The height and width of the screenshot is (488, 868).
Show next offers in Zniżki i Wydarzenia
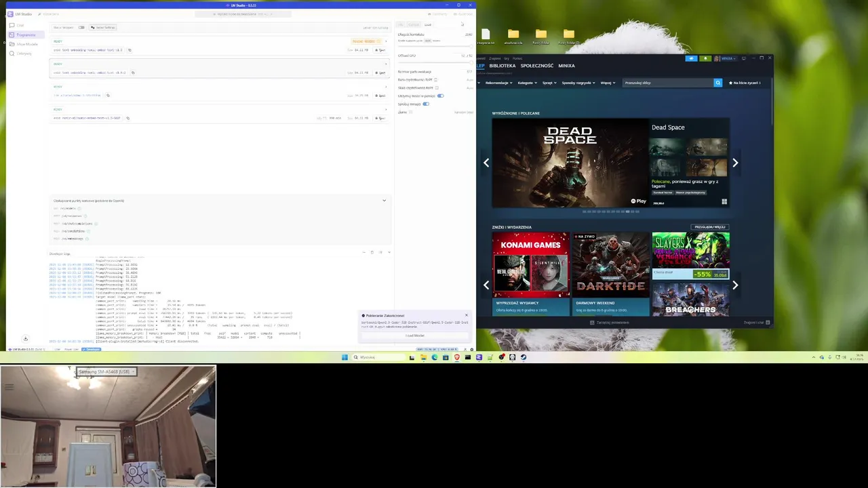coord(735,285)
